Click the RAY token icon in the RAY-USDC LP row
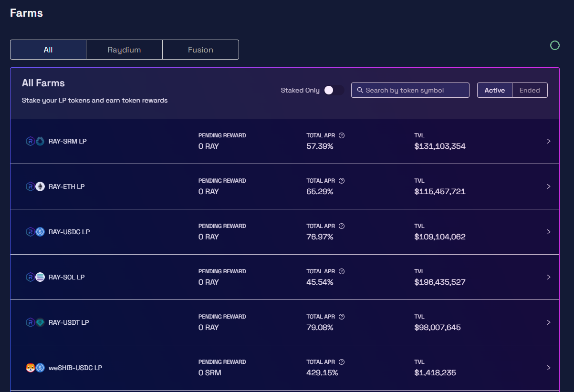Image resolution: width=574 pixels, height=392 pixels. 30,232
